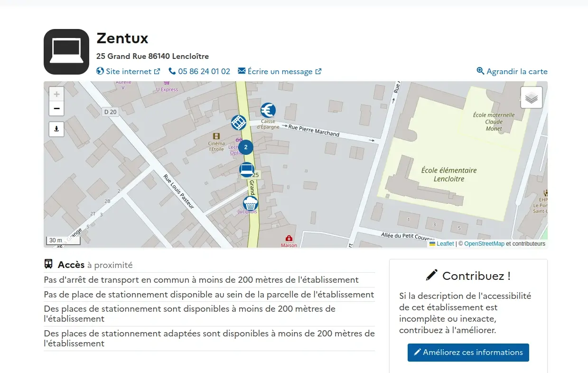588x373 pixels.
Task: Click the Zentux heading
Action: click(122, 38)
